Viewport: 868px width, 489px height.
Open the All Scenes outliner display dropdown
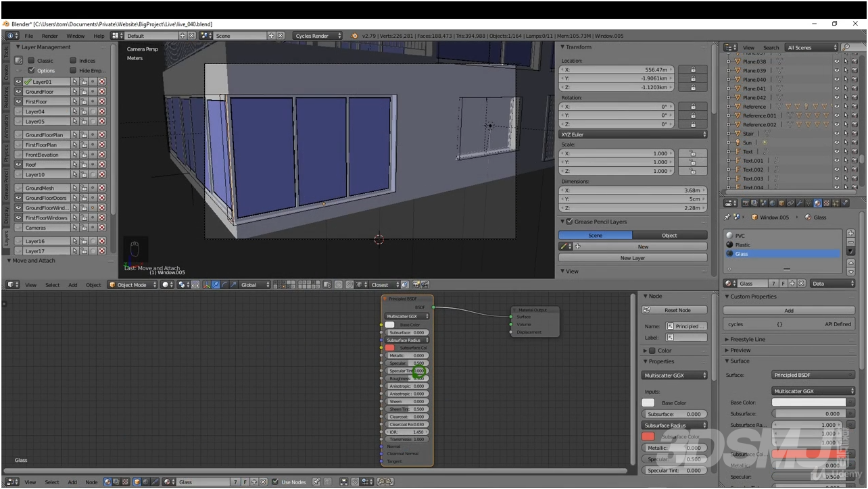[x=811, y=47]
